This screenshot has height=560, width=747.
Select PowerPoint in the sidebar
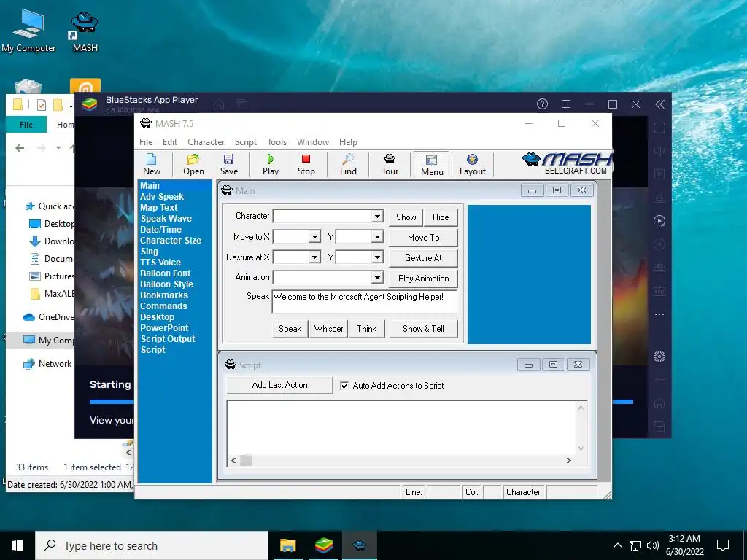coord(164,328)
